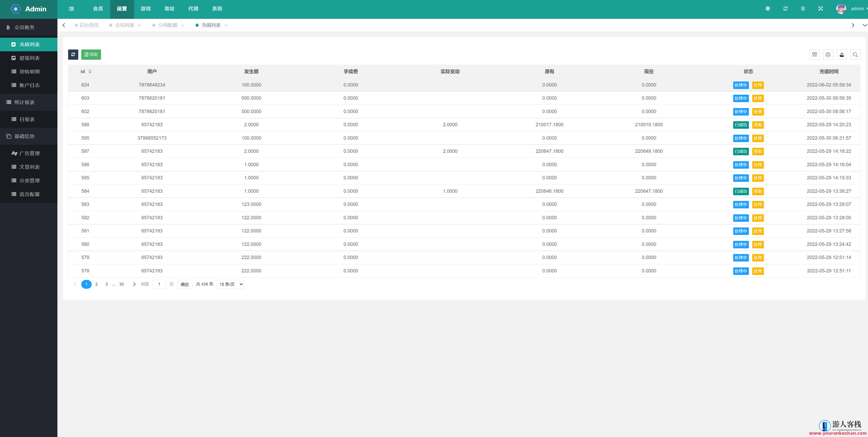The height and width of the screenshot is (437, 868).
Task: Sort table by the id column arrows
Action: click(x=90, y=72)
